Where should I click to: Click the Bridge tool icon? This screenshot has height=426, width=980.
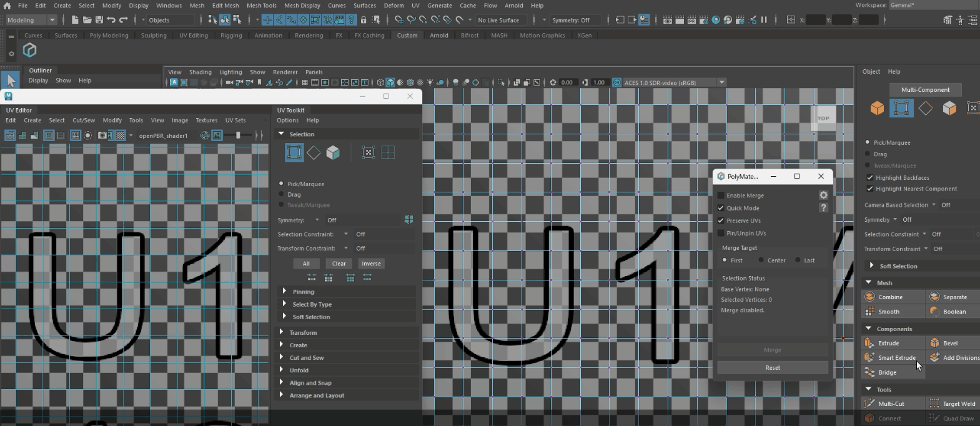pos(869,372)
